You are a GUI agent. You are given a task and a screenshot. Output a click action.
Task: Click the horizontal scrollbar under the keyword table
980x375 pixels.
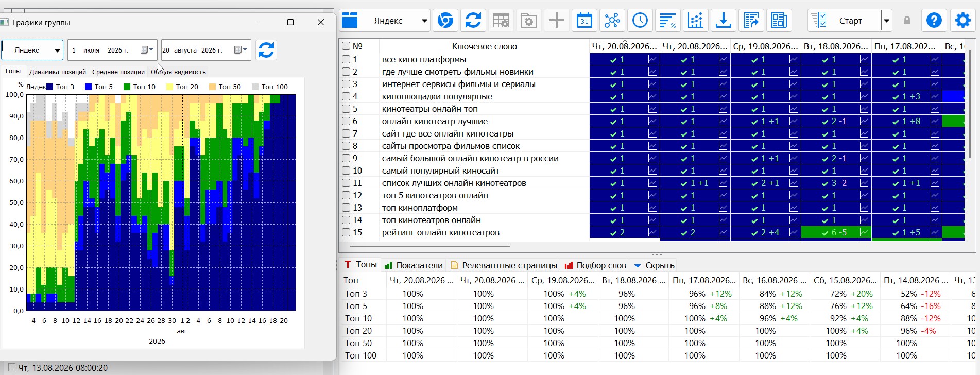[430, 246]
